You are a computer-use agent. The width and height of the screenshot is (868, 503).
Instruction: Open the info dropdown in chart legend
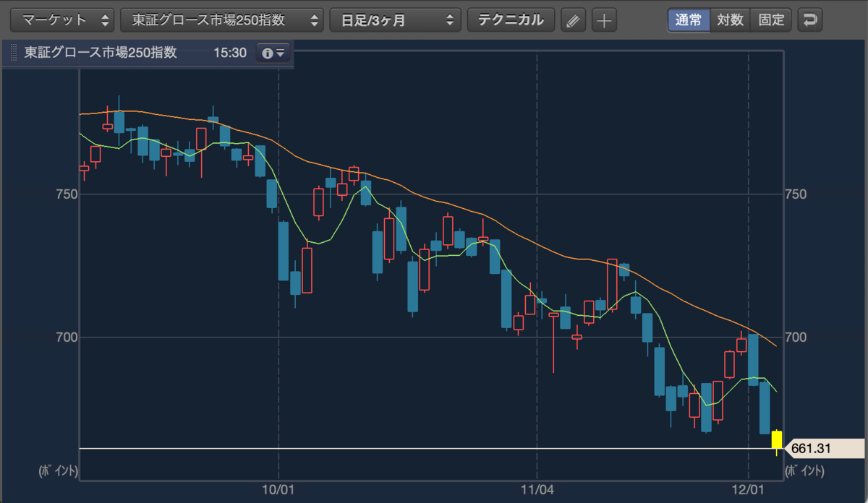tap(273, 53)
